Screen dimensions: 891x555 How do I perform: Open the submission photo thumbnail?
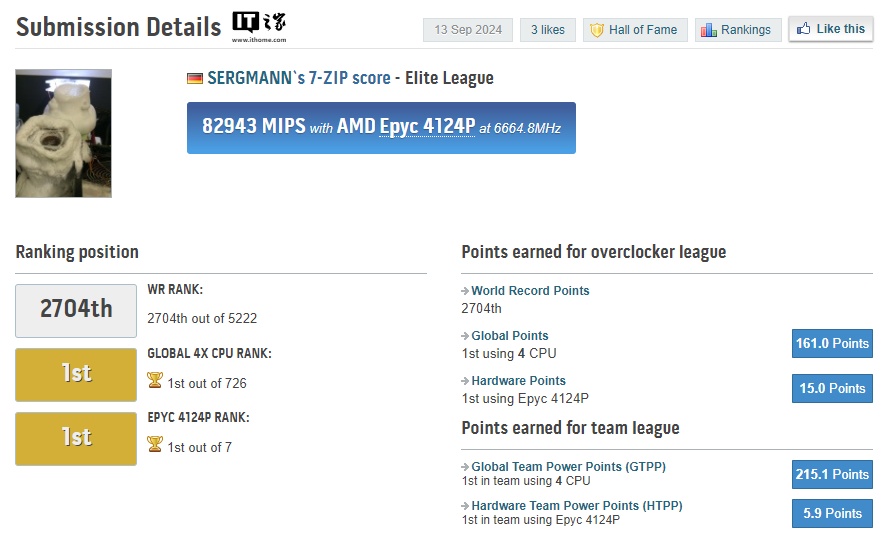64,133
